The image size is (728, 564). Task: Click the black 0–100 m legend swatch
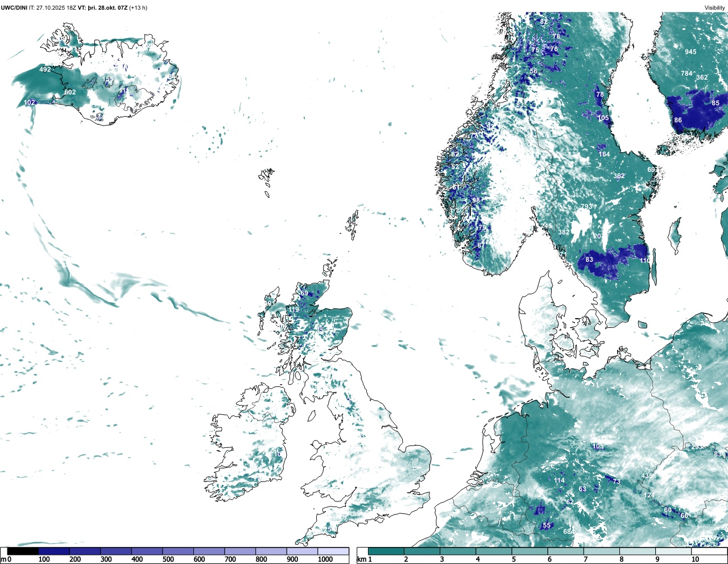click(23, 551)
